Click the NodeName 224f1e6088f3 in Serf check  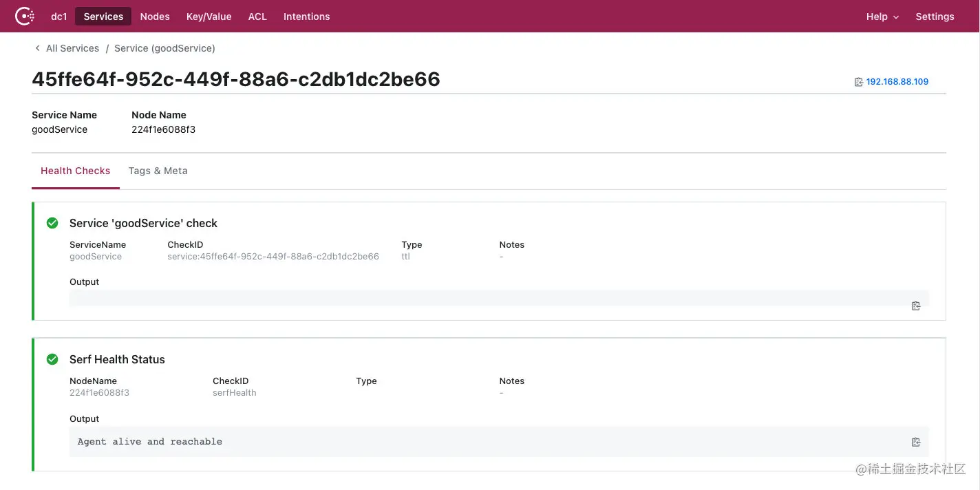coord(100,393)
